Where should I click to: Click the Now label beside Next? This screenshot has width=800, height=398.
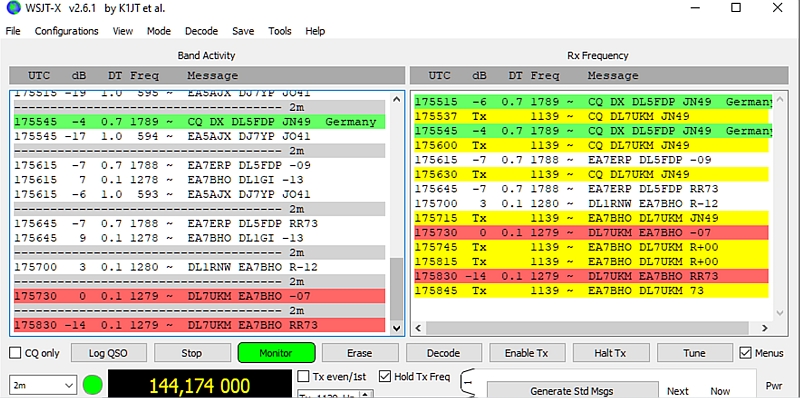pos(720,391)
